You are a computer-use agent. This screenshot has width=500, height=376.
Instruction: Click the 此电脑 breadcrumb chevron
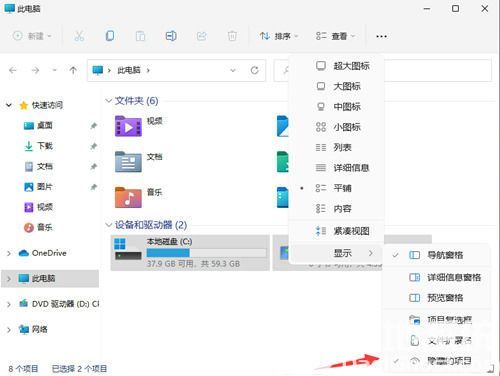[148, 70]
